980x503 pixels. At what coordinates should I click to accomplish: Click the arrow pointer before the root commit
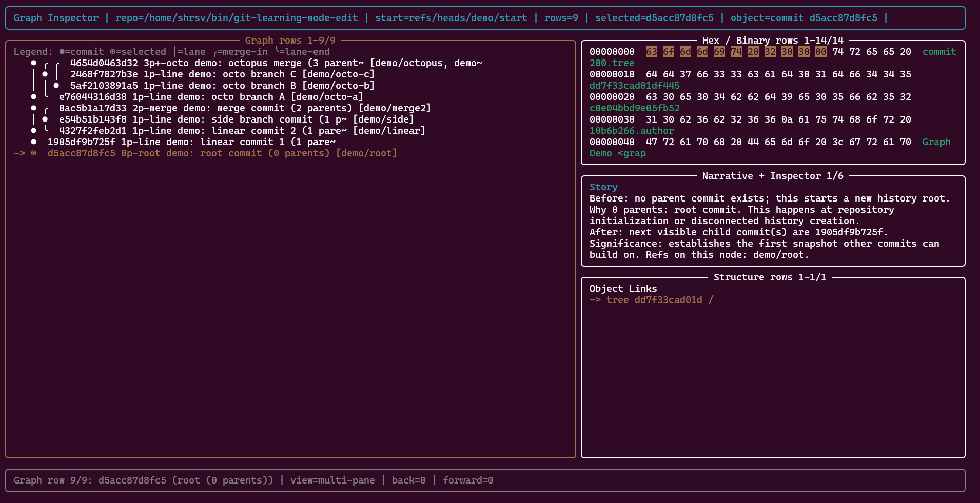coord(19,153)
